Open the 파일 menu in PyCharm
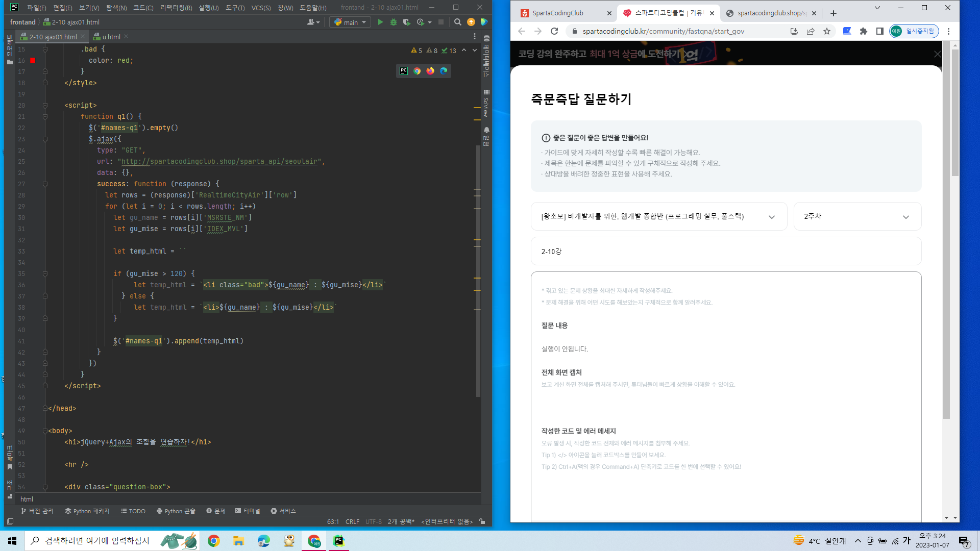The image size is (980, 551). pos(36,8)
